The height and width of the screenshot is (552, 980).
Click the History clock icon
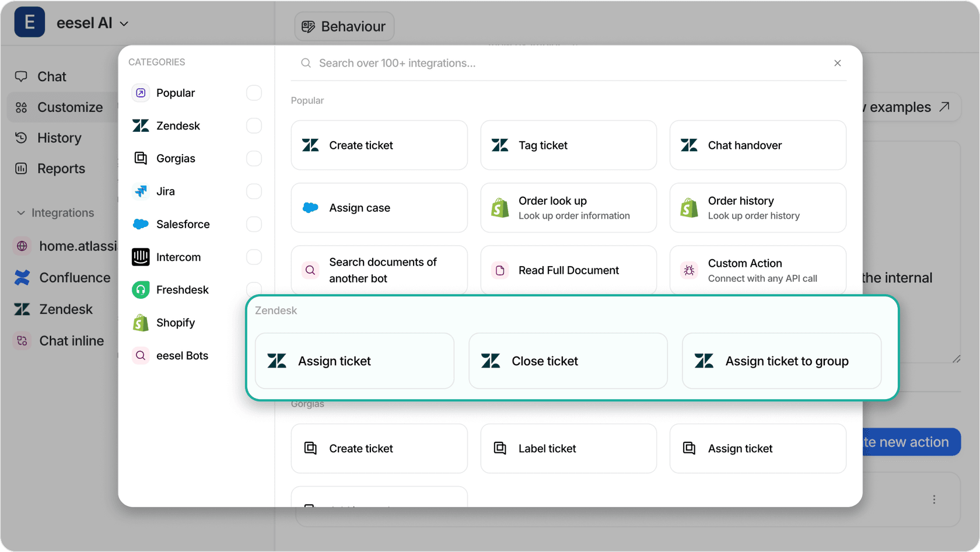point(21,138)
